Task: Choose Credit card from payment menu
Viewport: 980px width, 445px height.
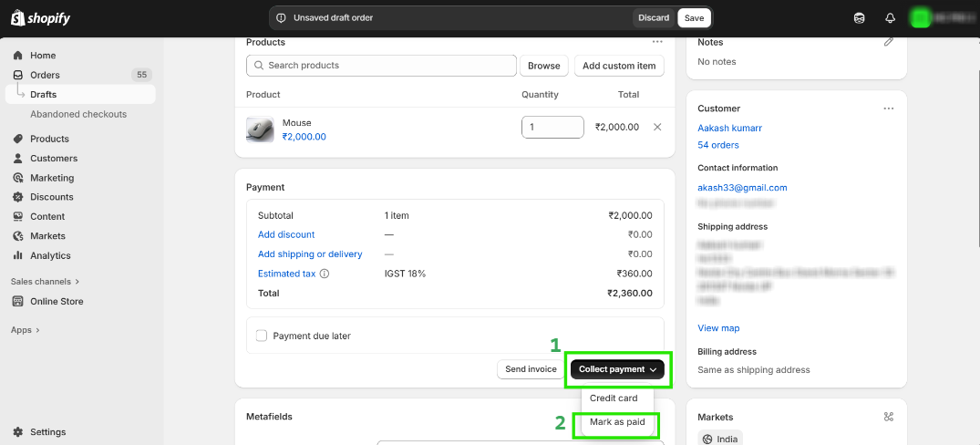Action: click(x=614, y=398)
